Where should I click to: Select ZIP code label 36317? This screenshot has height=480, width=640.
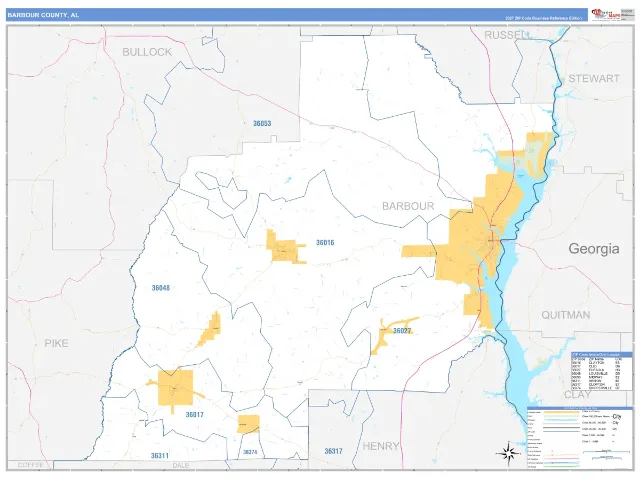[x=333, y=451]
